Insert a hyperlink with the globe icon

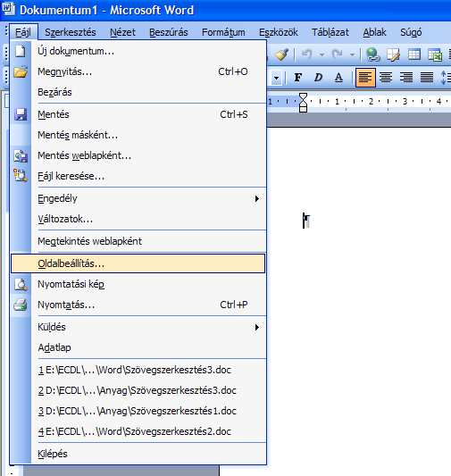pos(372,54)
